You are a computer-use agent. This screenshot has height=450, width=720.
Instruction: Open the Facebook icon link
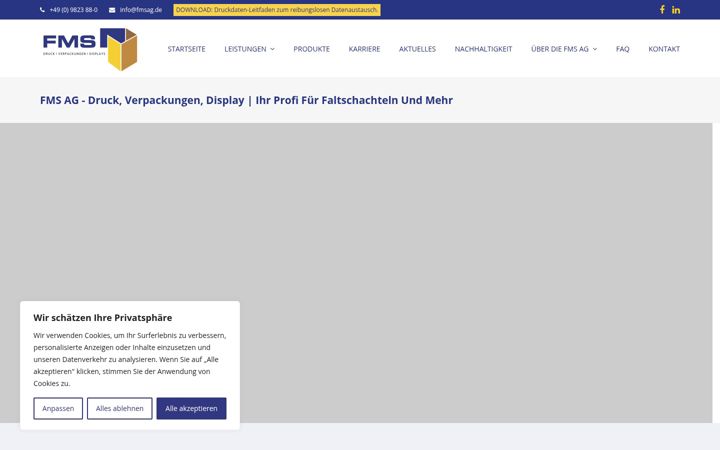tap(662, 10)
